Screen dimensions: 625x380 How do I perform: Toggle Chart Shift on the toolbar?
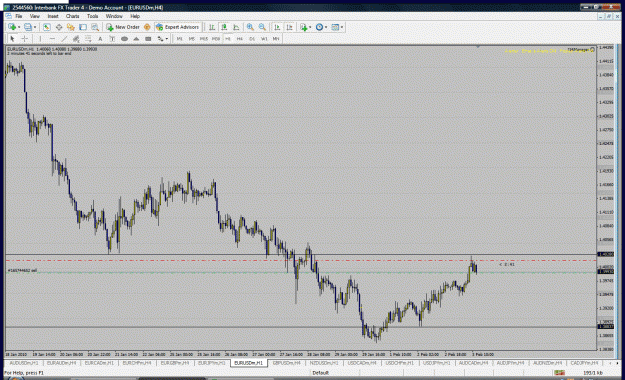coord(290,27)
